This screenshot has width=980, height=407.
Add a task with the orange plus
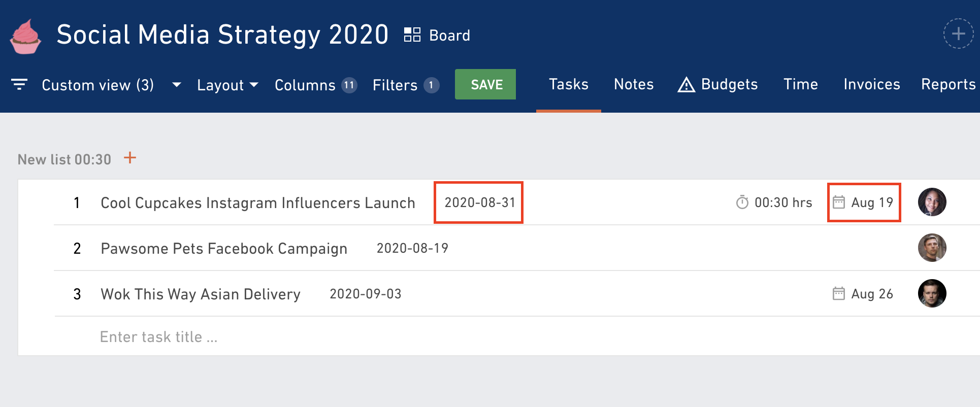click(x=130, y=158)
